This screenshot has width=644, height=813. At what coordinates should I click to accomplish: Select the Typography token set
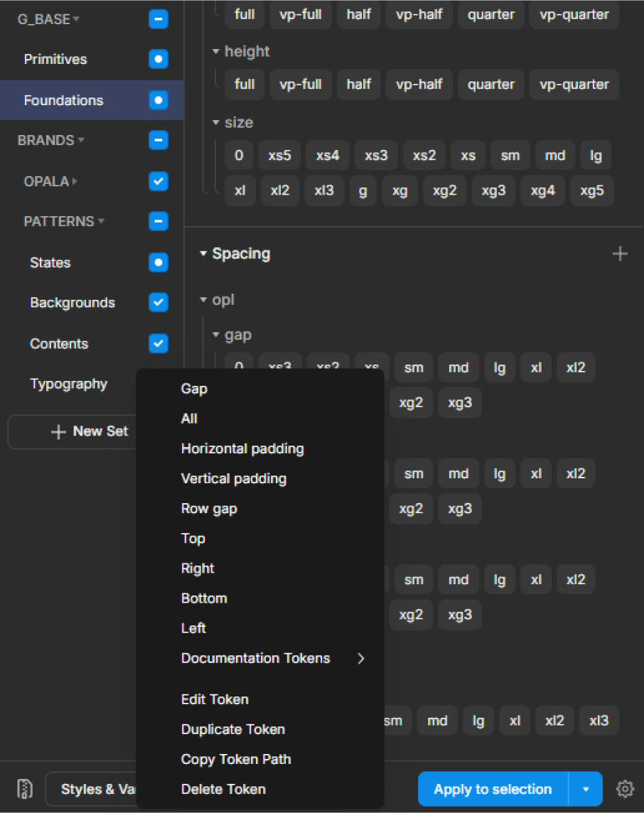(68, 384)
